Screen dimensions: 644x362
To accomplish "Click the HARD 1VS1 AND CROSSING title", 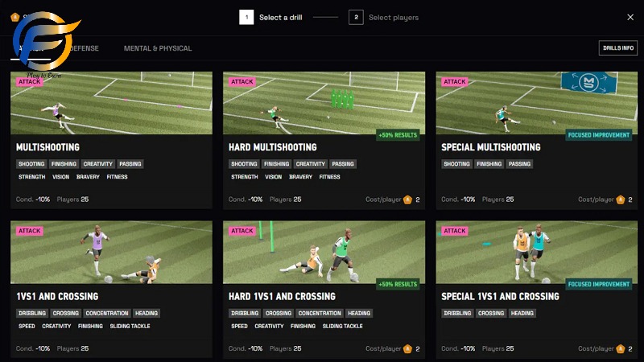I will 283,296.
